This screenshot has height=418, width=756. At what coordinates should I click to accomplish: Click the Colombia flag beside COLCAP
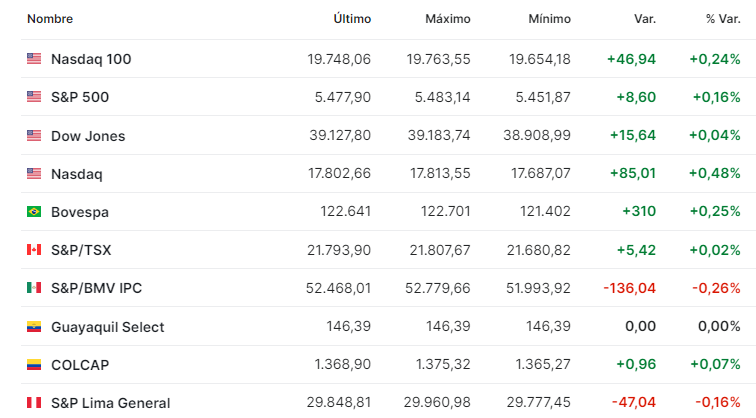tap(34, 365)
